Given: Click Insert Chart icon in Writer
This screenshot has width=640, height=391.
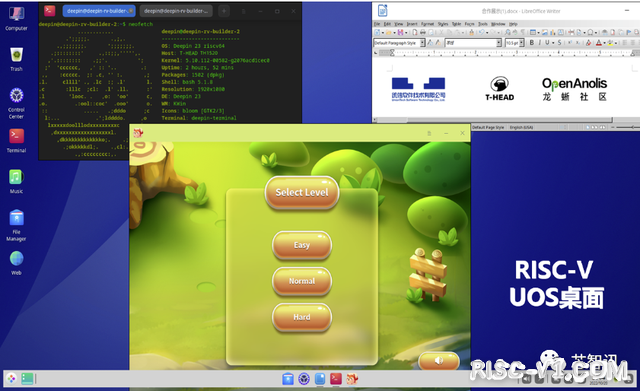Looking at the screenshot, I should (x=552, y=33).
